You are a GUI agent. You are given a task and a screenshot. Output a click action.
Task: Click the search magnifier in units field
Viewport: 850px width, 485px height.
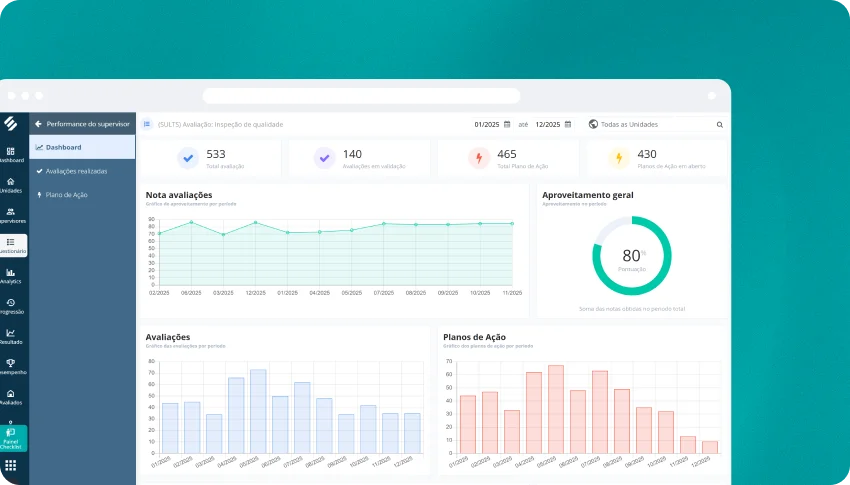[x=719, y=125]
